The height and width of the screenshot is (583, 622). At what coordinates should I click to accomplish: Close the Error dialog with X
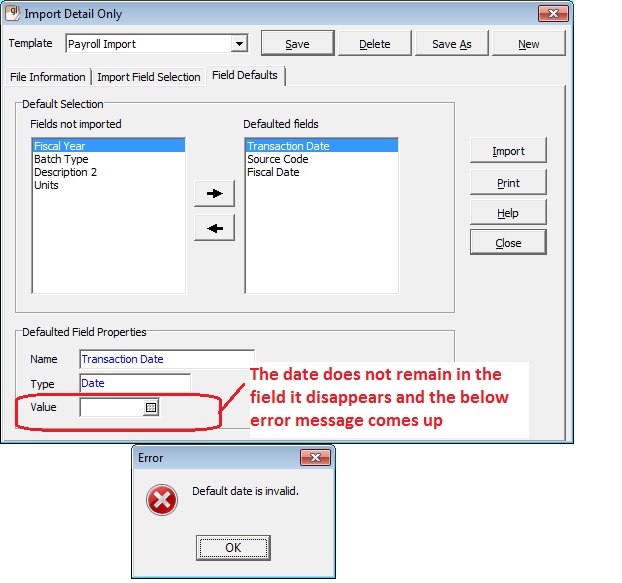pyautogui.click(x=315, y=458)
